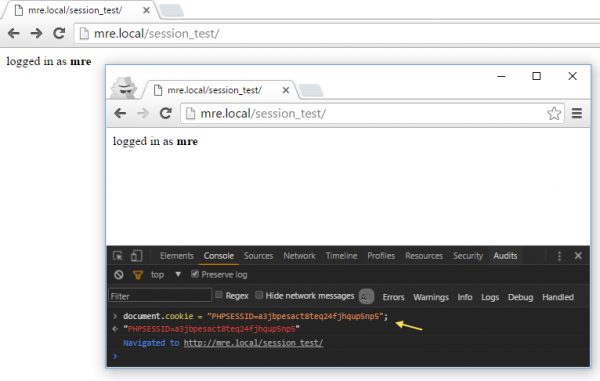The width and height of the screenshot is (600, 381).
Task: Follow the Navigated to session_test link
Action: [253, 343]
